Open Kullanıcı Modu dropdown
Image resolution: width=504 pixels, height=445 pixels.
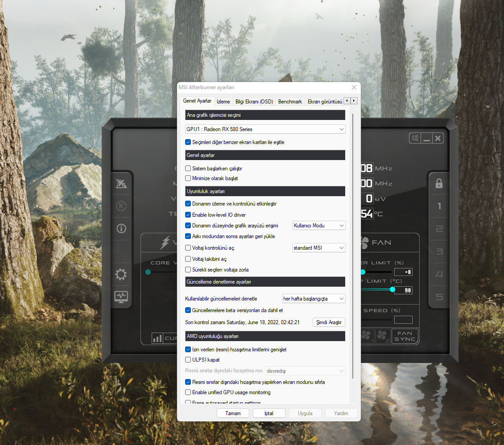coord(318,226)
